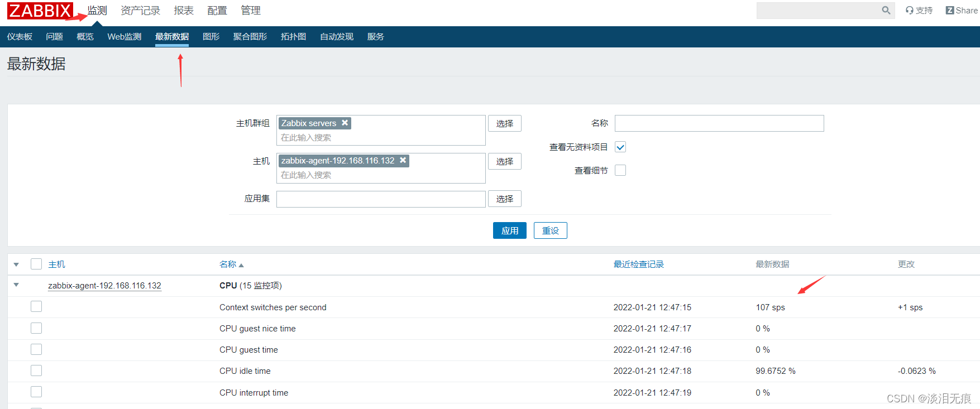Click the CPU idle time item name

point(245,370)
